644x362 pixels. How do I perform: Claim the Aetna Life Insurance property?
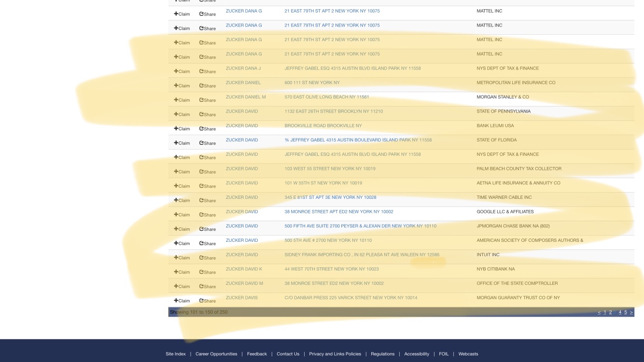pyautogui.click(x=182, y=186)
